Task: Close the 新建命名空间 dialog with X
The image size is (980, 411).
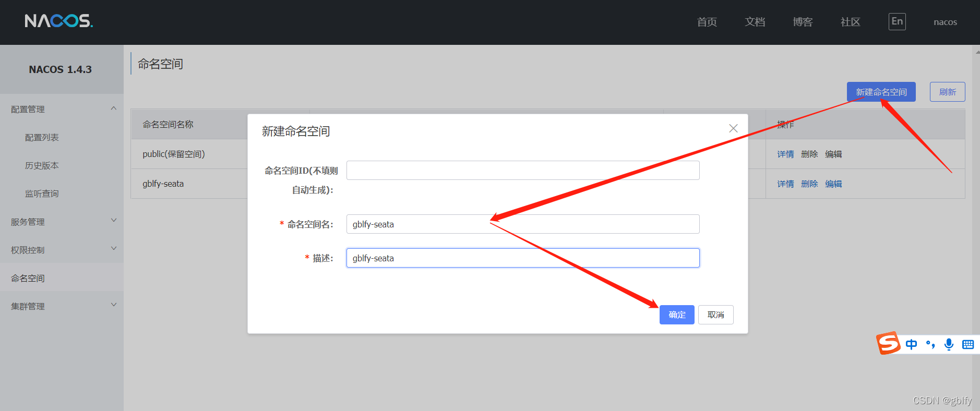Action: 733,128
